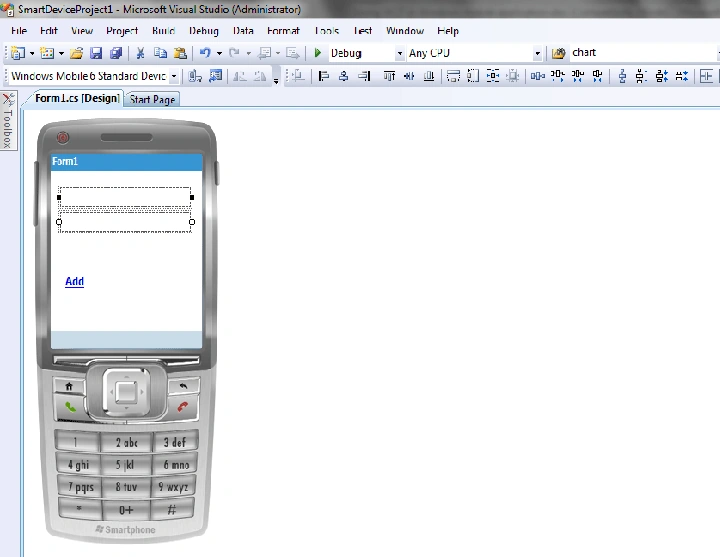
Task: Expand the Any CPU platform dropdown
Action: click(x=537, y=53)
